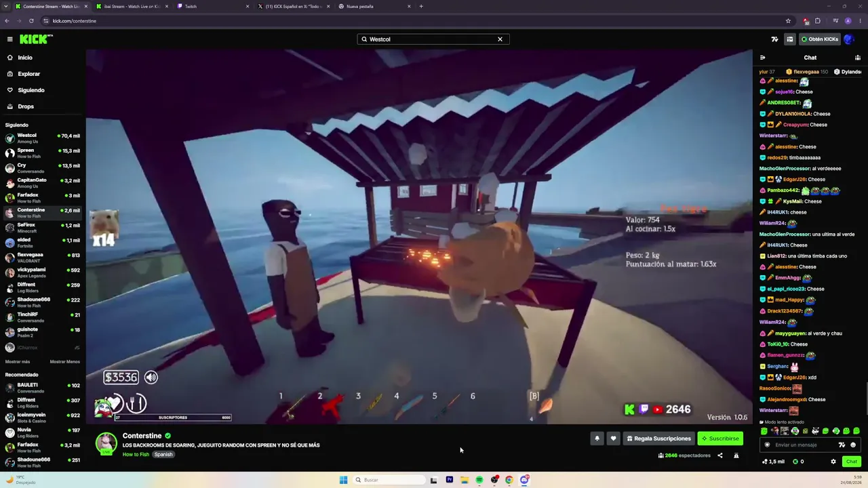Go to Kick home via the logo
This screenshot has width=868, height=488.
pos(36,39)
